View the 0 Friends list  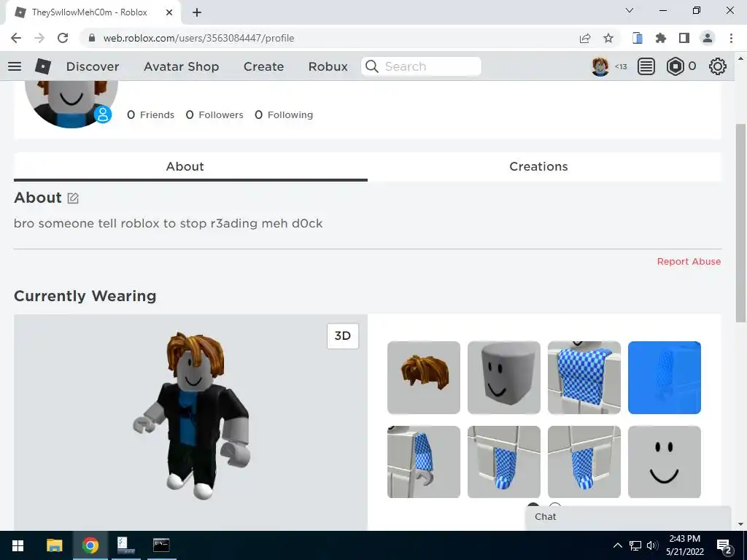coord(150,114)
